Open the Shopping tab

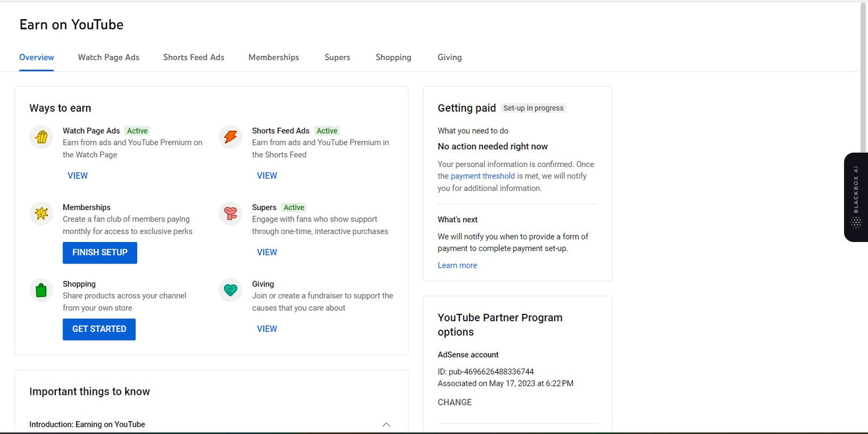393,58
